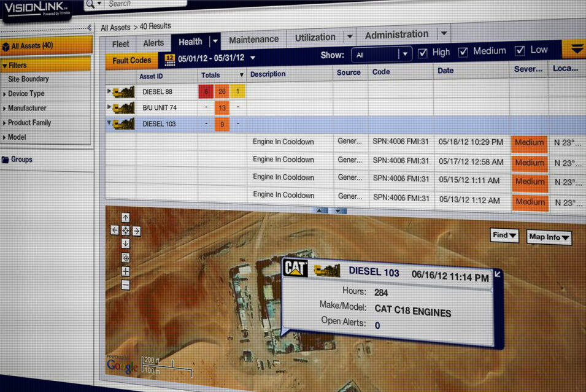This screenshot has height=392, width=586.
Task: Collapse the DIESEL 103 map popup
Action: [x=498, y=274]
